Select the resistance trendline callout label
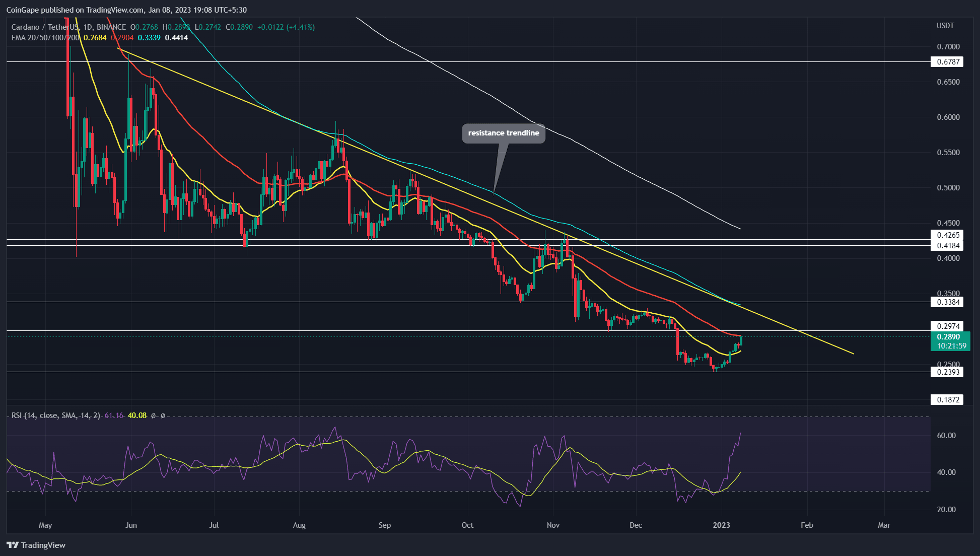Viewport: 980px width, 556px height. pyautogui.click(x=504, y=133)
